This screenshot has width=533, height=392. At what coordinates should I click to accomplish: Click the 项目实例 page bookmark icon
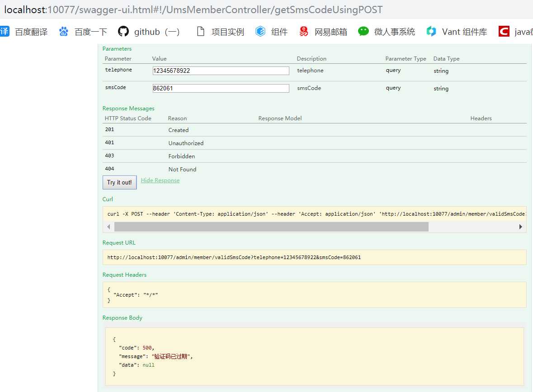[x=201, y=31]
